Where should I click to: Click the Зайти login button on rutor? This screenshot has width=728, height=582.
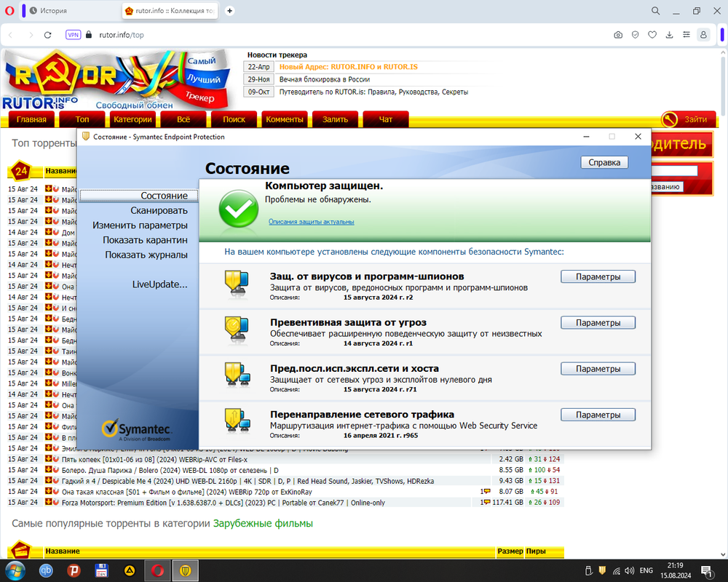[689, 119]
